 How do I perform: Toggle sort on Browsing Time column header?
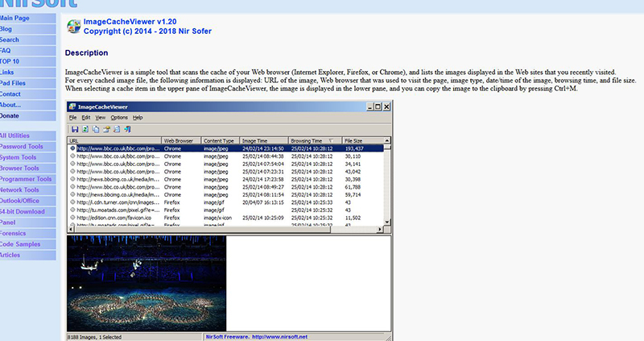[x=315, y=141]
